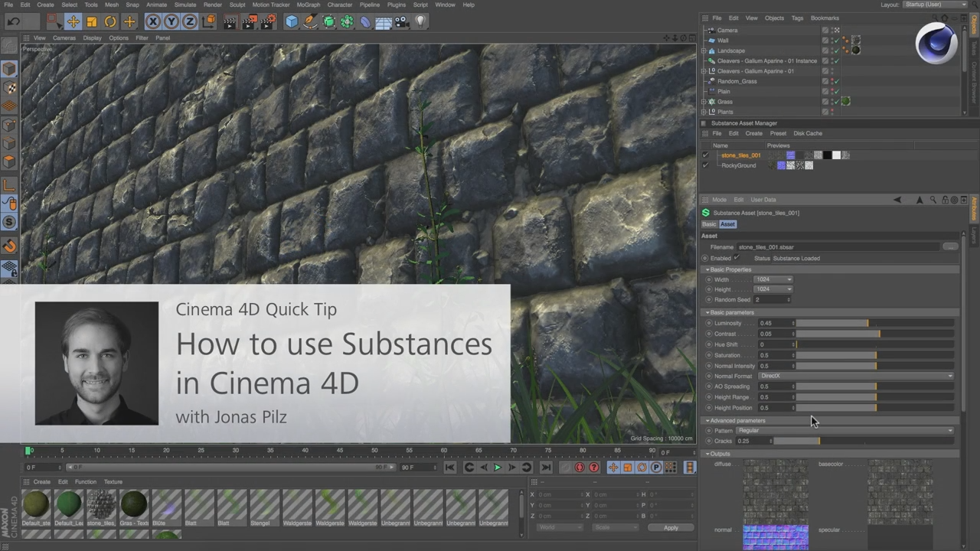Screen dimensions: 980x551
Task: Select the Scale tool
Action: (92, 21)
